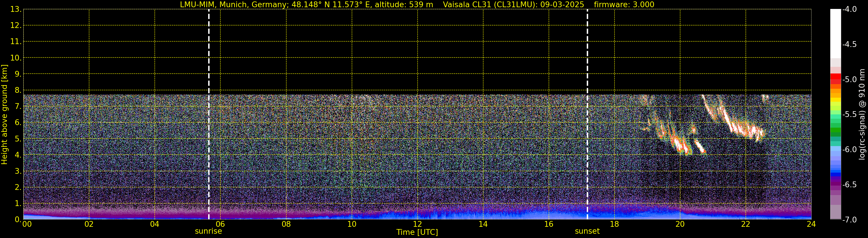Select the "3." height axis tick label
The height and width of the screenshot is (238, 868).
tap(18, 171)
